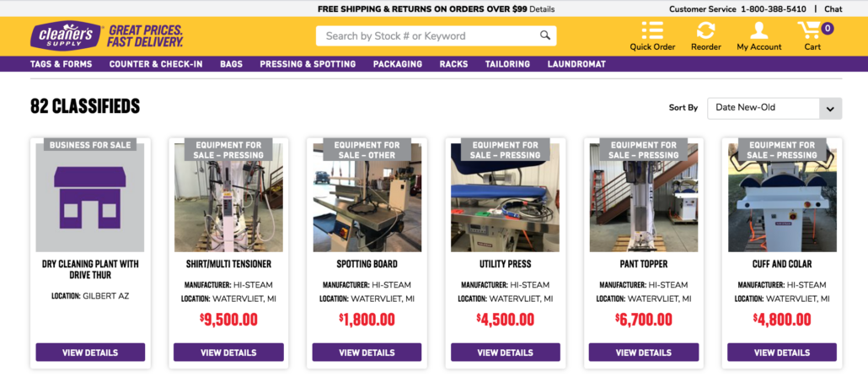Click the free shipping Details link
Screen dimensions: 868x377
(542, 9)
